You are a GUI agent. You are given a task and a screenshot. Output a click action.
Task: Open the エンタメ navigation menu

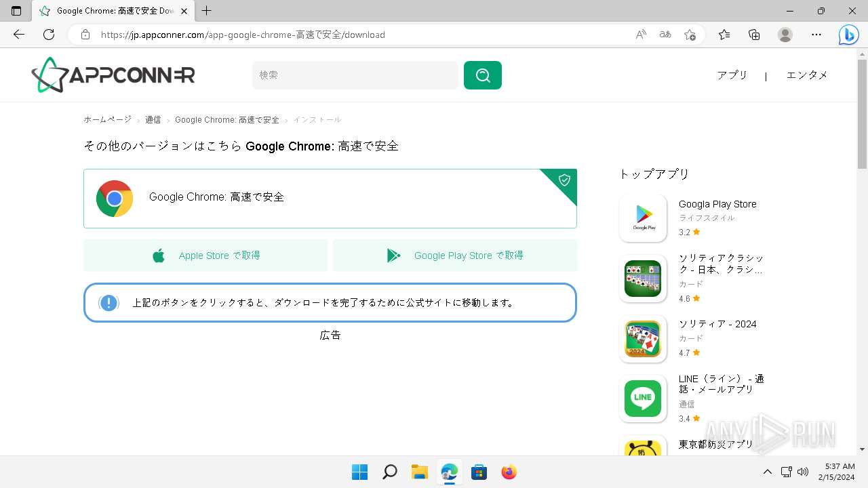tap(807, 75)
